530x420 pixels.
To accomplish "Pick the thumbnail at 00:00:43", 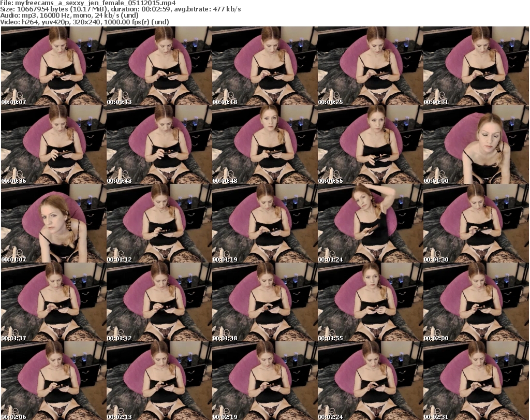I will click(159, 144).
